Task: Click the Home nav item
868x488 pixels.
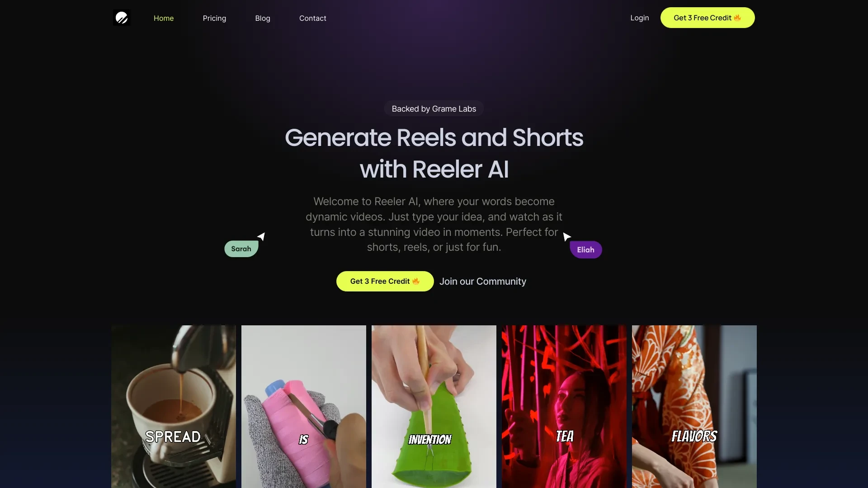Action: coord(163,17)
